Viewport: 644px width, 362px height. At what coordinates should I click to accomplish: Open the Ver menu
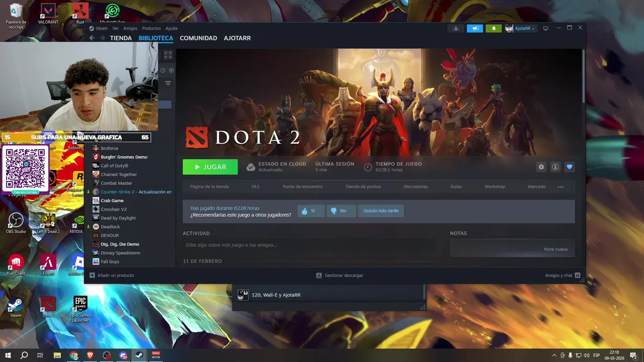[x=116, y=28]
